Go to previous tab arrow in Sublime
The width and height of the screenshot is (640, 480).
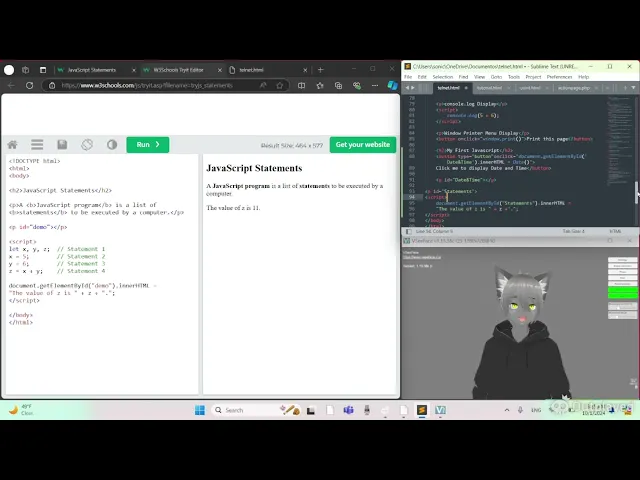pyautogui.click(x=407, y=88)
